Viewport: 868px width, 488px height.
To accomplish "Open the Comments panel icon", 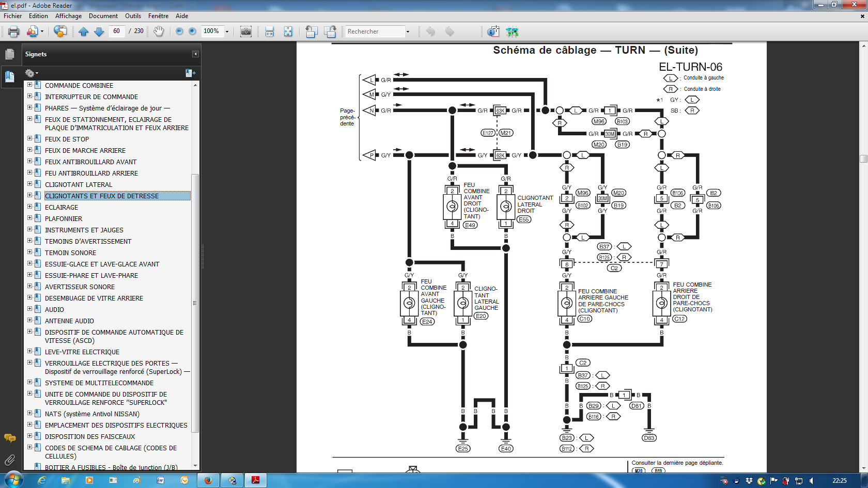I will [x=10, y=438].
